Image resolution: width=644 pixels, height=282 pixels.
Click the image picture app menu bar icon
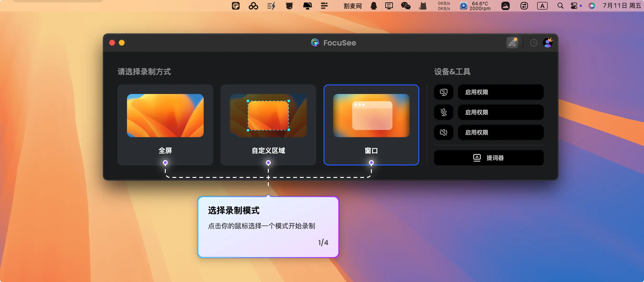tap(505, 6)
